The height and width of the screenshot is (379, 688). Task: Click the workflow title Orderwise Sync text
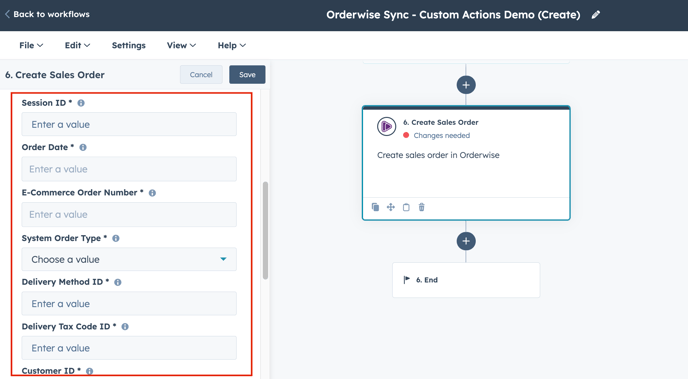pos(453,15)
